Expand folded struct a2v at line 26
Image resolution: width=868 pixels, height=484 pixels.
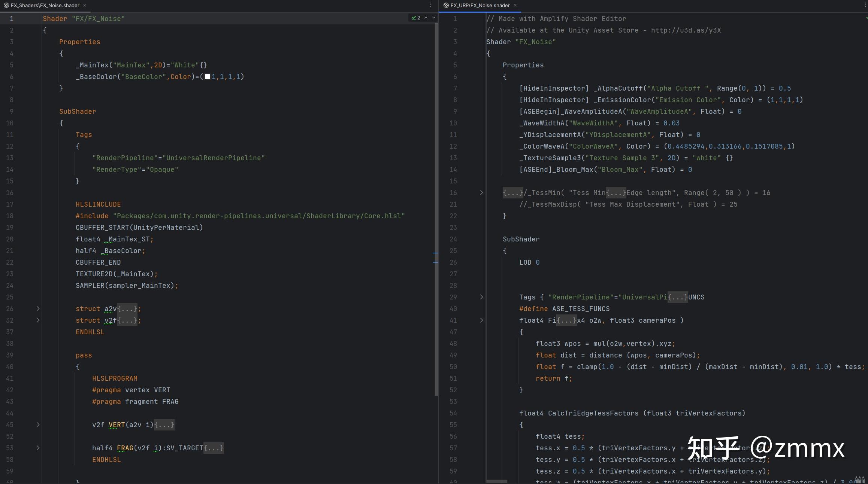click(38, 309)
